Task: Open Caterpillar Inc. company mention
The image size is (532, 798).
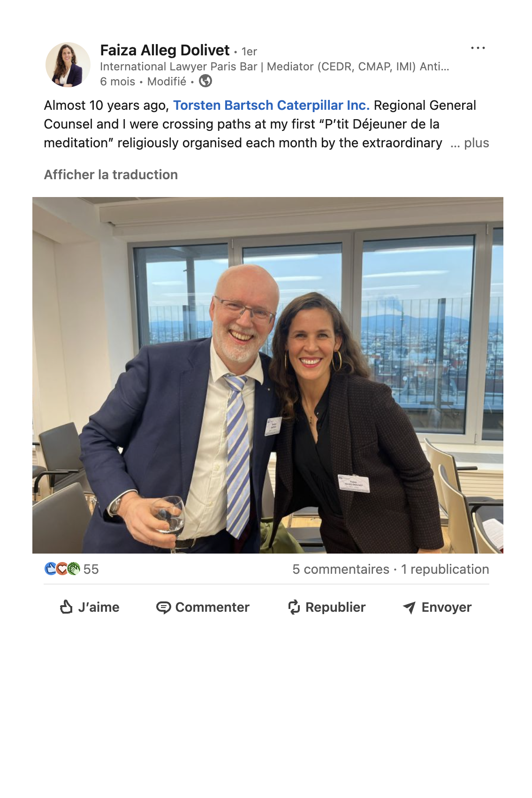Action: (324, 106)
